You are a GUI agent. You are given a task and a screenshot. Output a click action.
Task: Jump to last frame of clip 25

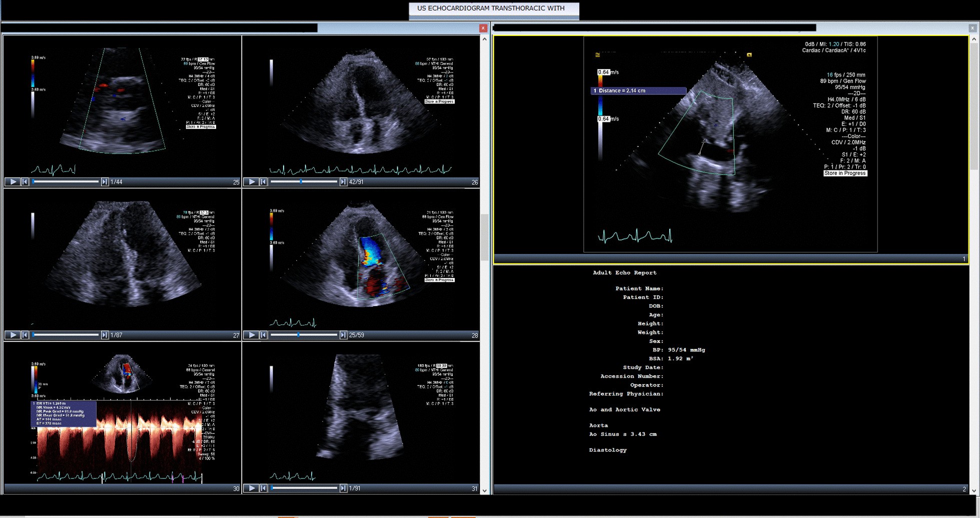tap(105, 182)
